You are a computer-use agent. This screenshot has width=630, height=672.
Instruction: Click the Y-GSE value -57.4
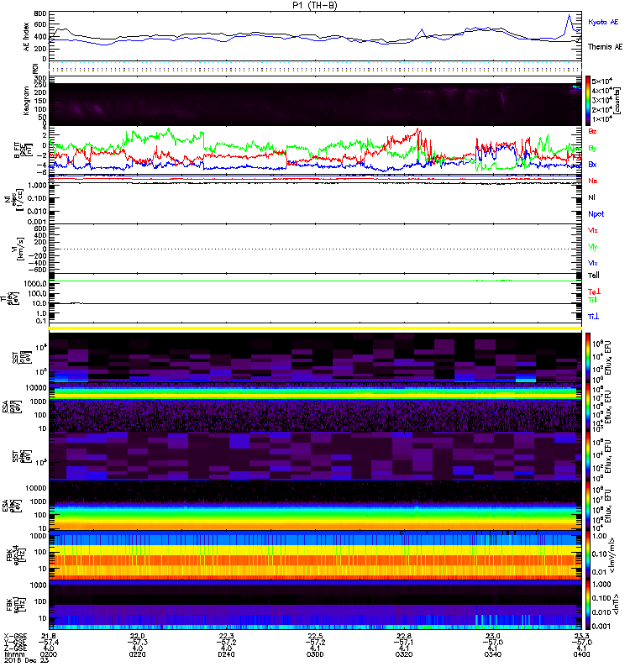click(49, 642)
